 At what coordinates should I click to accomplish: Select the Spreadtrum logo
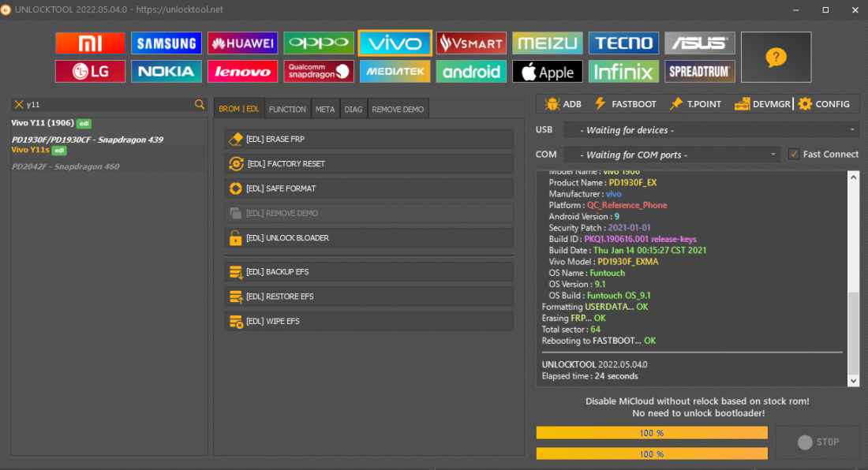[x=700, y=71]
